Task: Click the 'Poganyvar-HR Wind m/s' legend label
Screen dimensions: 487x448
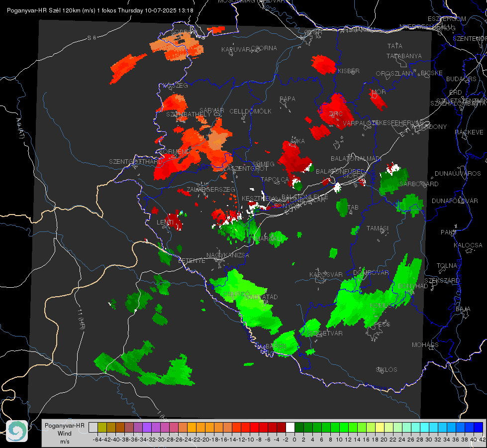Action: point(64,433)
